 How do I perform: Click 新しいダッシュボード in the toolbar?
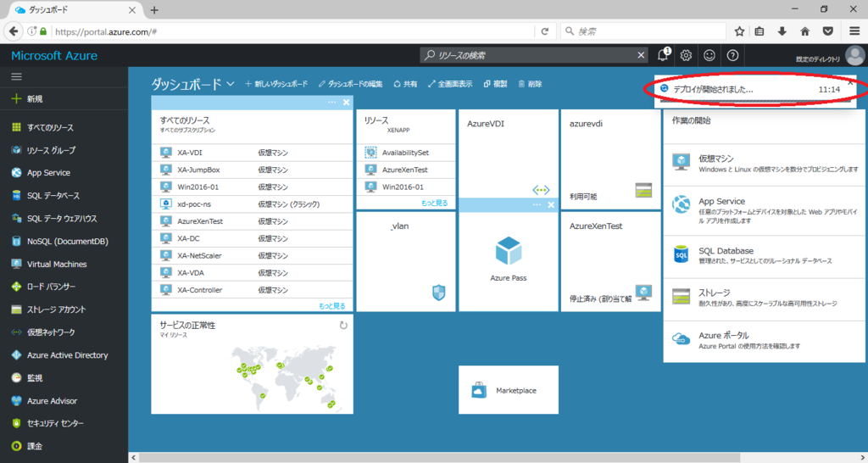click(276, 84)
